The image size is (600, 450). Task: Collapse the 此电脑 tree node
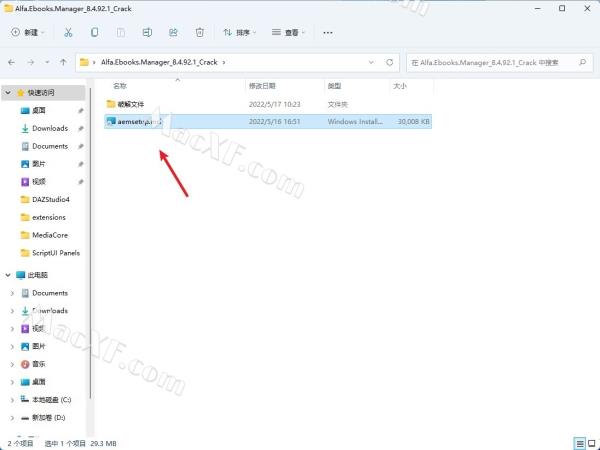point(8,274)
